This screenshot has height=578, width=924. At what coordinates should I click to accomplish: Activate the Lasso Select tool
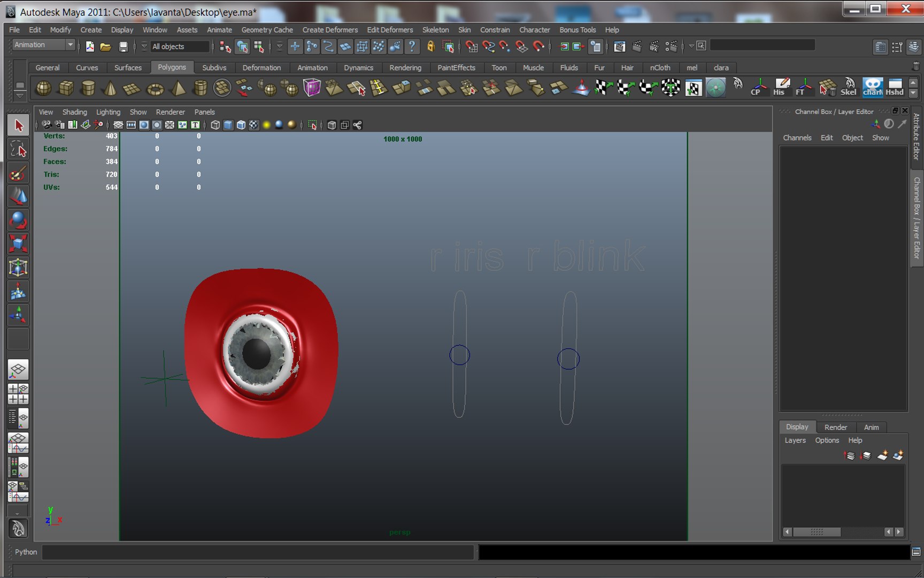tap(18, 150)
